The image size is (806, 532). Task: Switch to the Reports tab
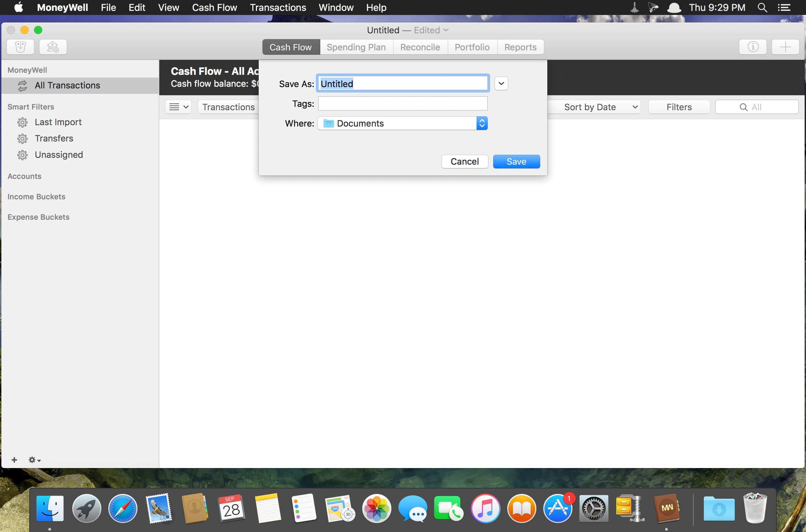point(520,47)
